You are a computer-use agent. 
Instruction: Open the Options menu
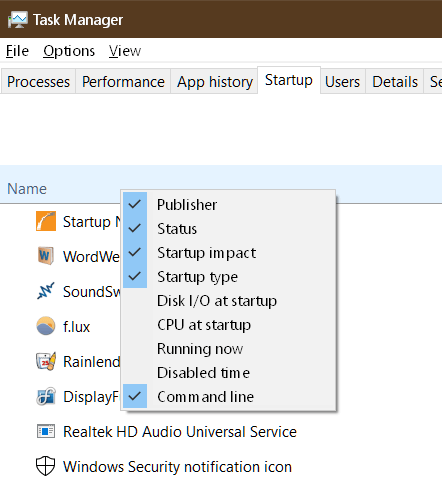69,51
